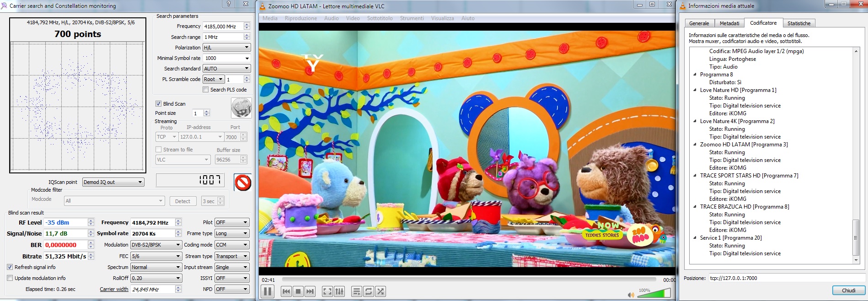The height and width of the screenshot is (301, 868).
Task: Switch to the Metadati tab
Action: (729, 23)
